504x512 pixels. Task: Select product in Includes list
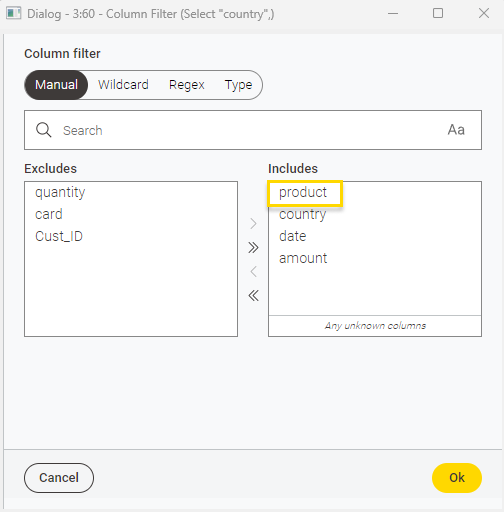pos(375,192)
